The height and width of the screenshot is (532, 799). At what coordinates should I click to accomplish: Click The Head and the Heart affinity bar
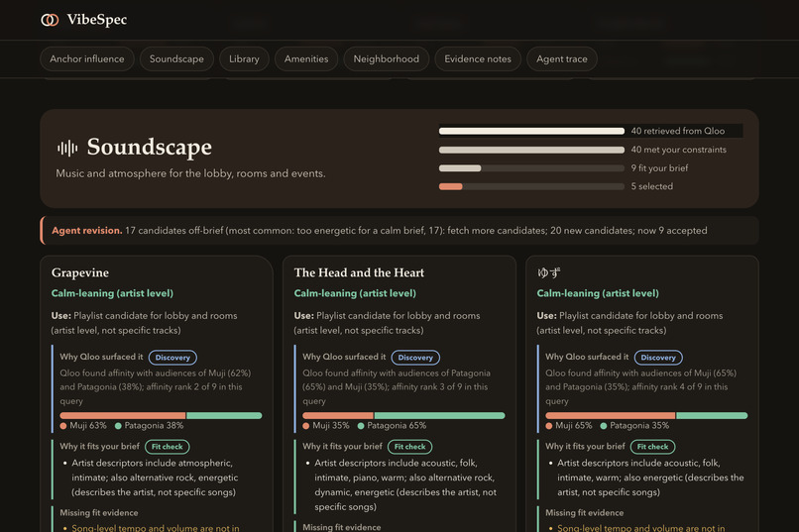tap(403, 415)
